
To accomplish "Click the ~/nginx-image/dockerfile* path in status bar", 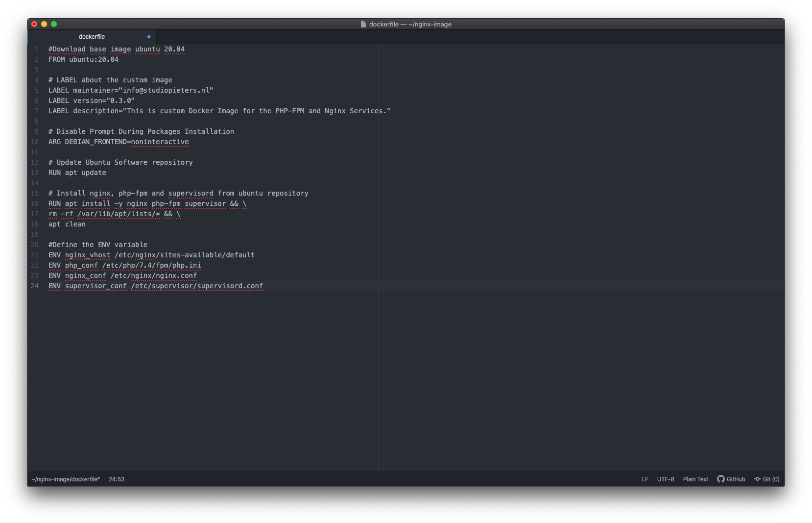I will pyautogui.click(x=66, y=479).
